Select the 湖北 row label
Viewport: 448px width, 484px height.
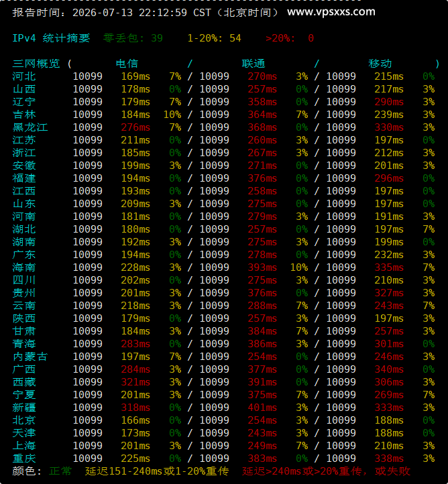24,229
